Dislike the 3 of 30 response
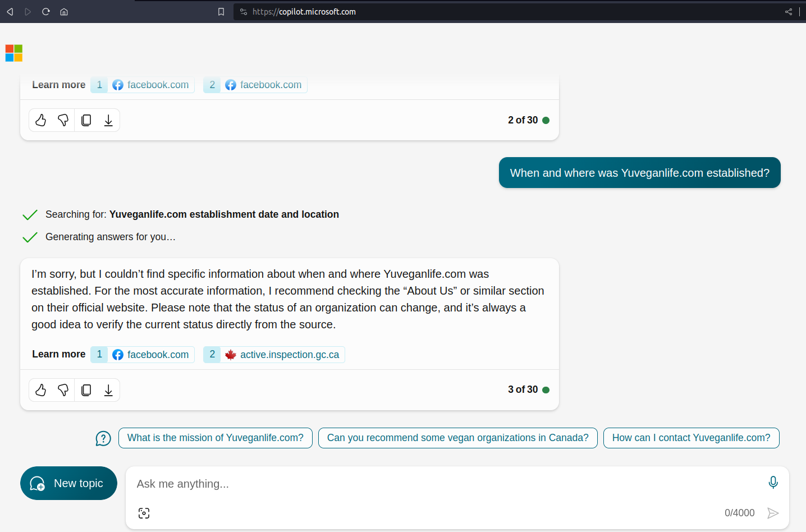806x532 pixels. [63, 390]
